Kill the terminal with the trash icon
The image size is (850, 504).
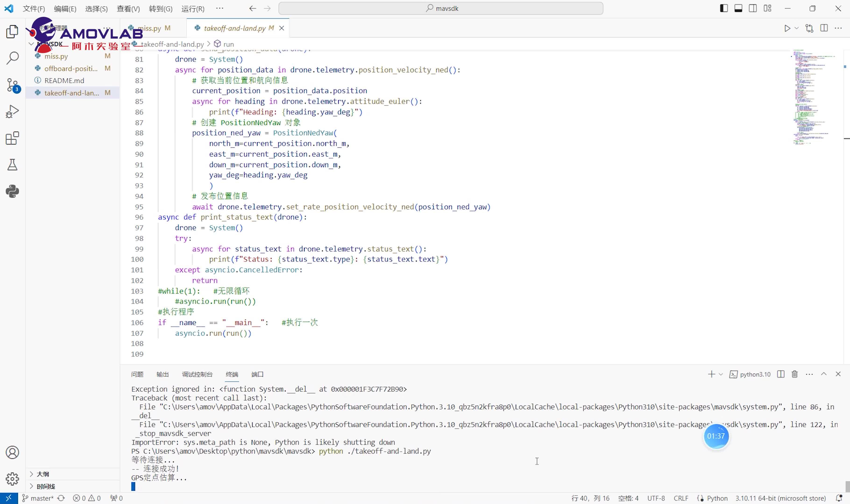(794, 374)
